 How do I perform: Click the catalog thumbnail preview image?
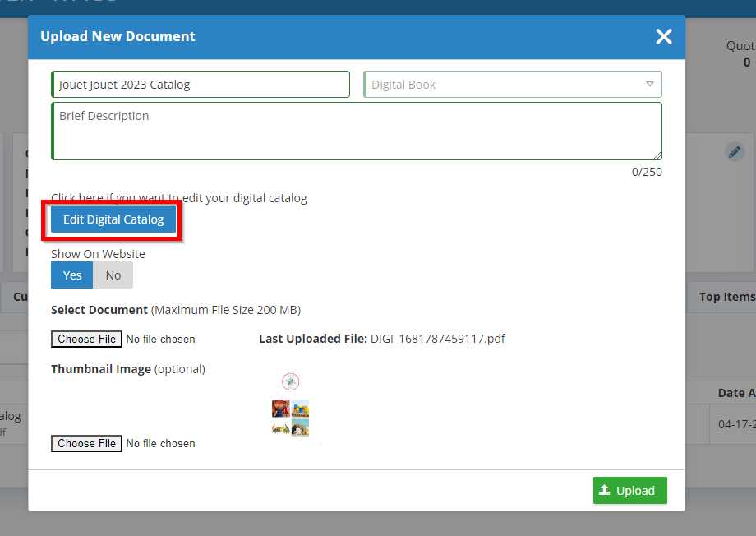click(x=290, y=405)
